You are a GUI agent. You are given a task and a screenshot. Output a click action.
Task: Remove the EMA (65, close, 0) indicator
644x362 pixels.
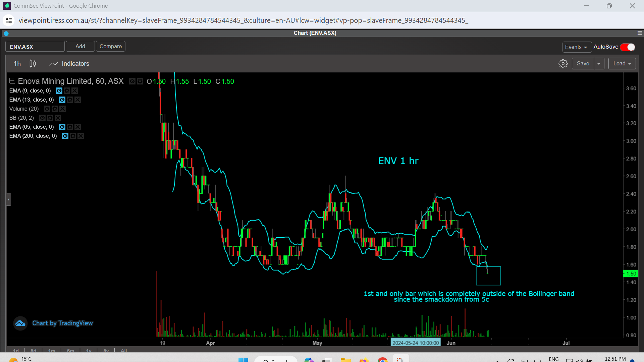point(77,127)
